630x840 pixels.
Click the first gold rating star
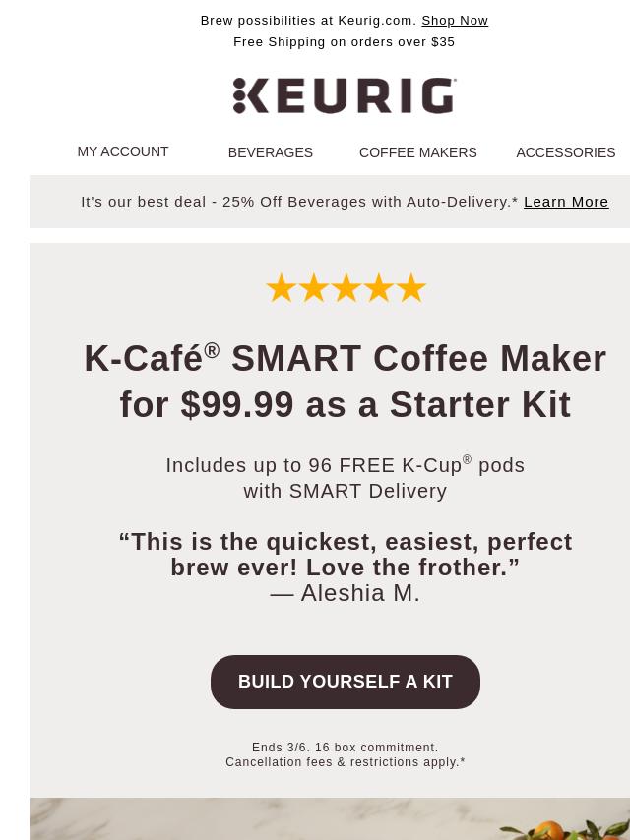click(x=281, y=287)
